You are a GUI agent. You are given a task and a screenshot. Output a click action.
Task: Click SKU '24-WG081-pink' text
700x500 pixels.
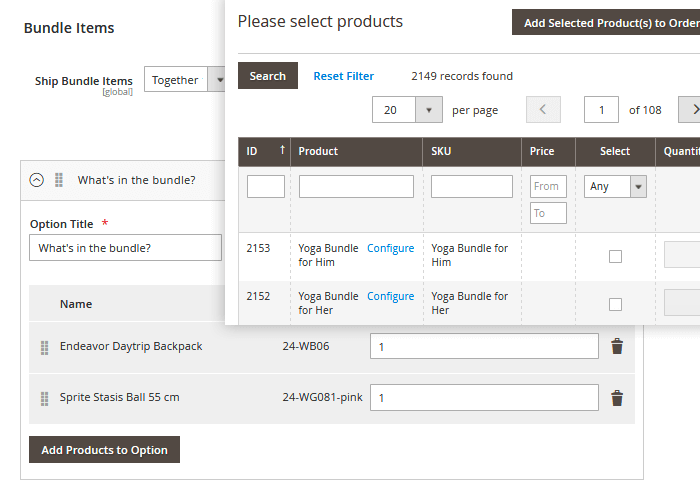tap(322, 397)
